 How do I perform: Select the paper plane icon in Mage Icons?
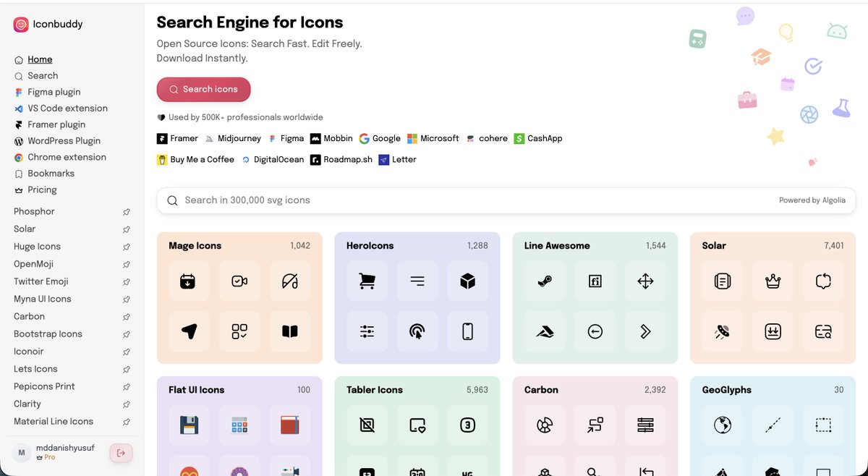(189, 331)
